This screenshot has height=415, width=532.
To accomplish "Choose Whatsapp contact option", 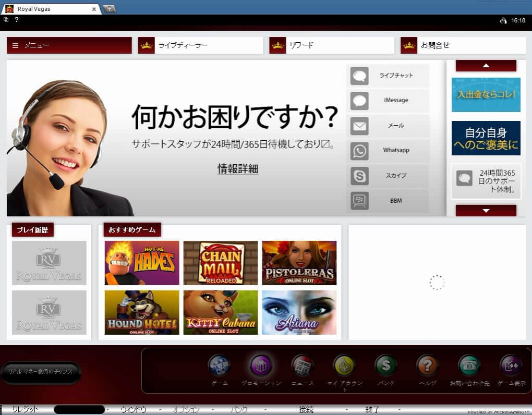I will click(x=388, y=151).
